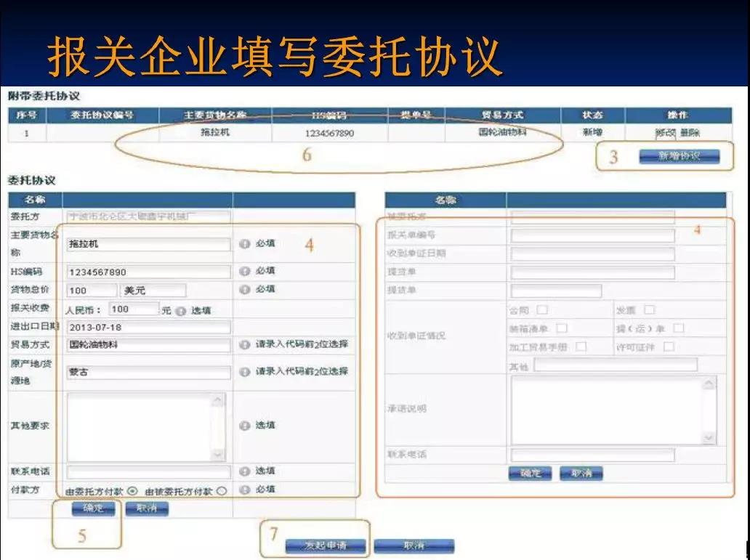Click up arrow of 其他要求 textarea scrollbar
Image resolution: width=750 pixels, height=560 pixels.
click(217, 399)
